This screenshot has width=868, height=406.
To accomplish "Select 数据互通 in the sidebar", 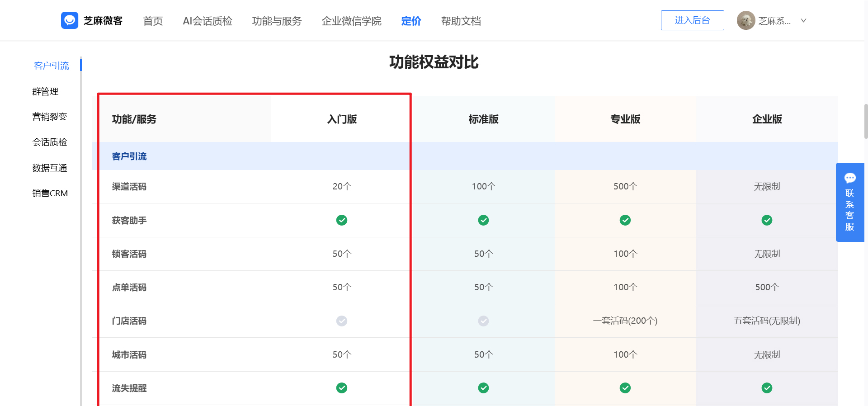I will click(x=50, y=168).
